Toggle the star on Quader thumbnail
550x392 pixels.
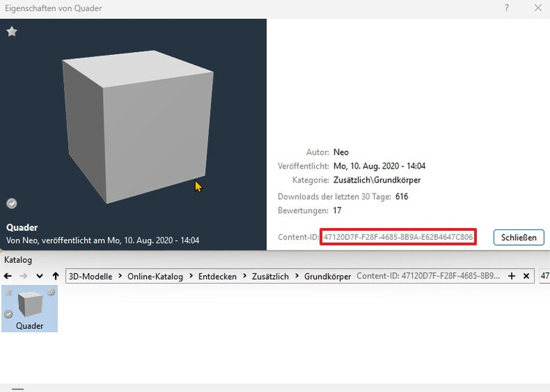tap(10, 293)
